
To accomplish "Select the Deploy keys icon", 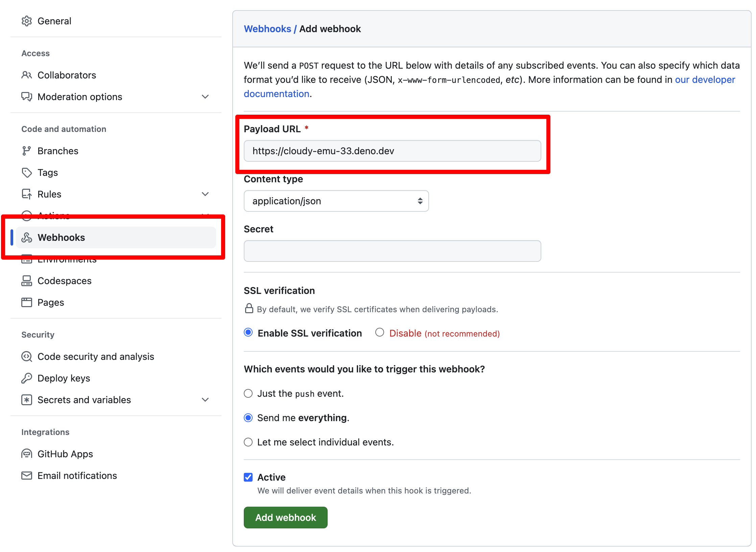I will [x=27, y=378].
